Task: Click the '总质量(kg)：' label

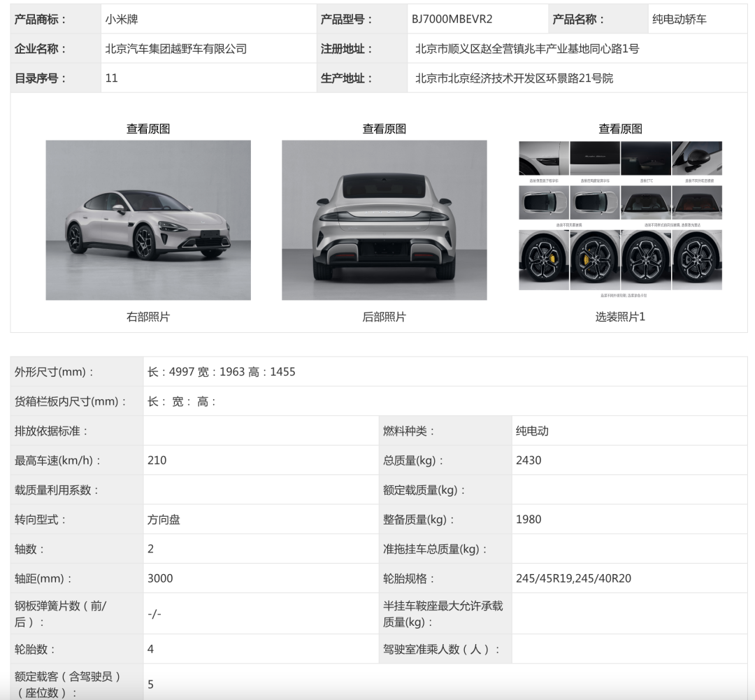Action: [x=414, y=460]
